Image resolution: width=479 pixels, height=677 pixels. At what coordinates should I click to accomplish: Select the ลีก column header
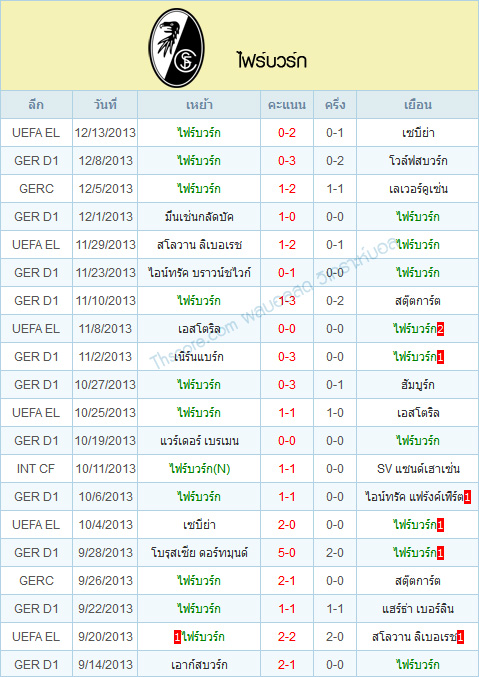click(x=36, y=104)
